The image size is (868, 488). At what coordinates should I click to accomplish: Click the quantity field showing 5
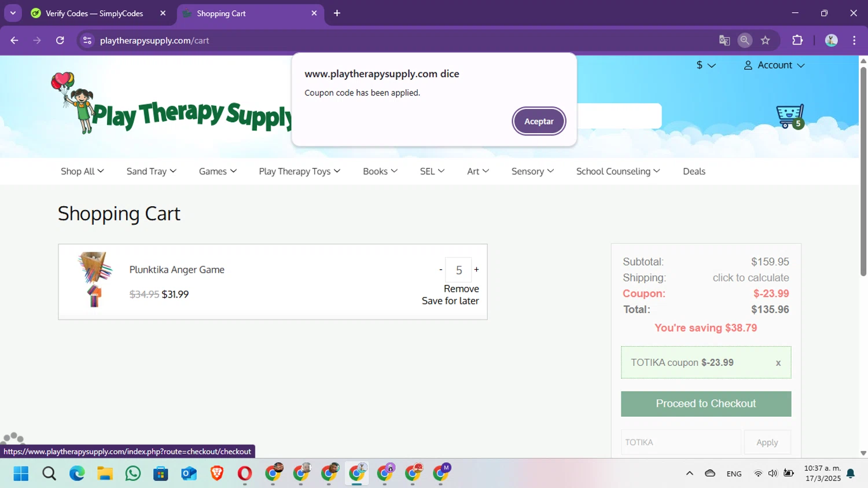458,270
